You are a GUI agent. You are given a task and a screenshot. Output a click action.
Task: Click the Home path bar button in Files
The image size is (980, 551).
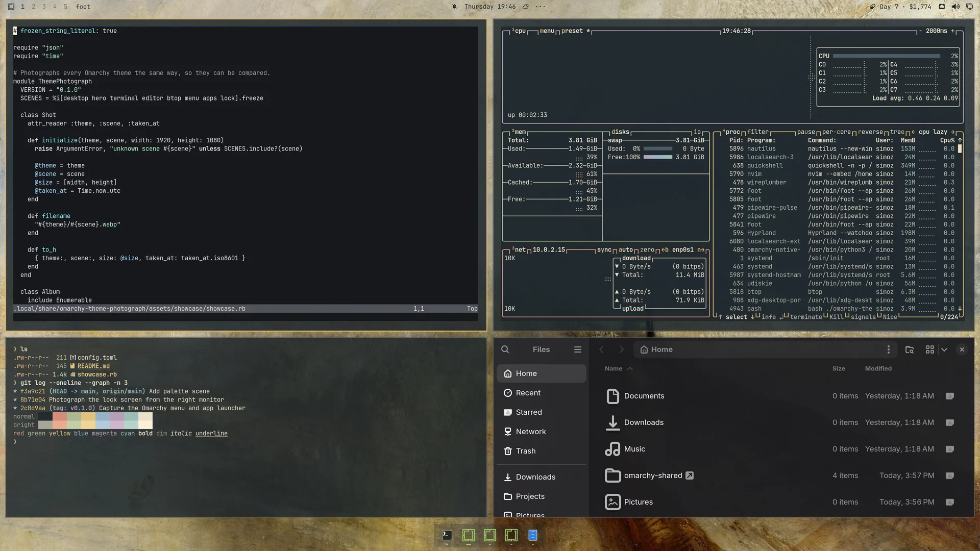coord(656,349)
